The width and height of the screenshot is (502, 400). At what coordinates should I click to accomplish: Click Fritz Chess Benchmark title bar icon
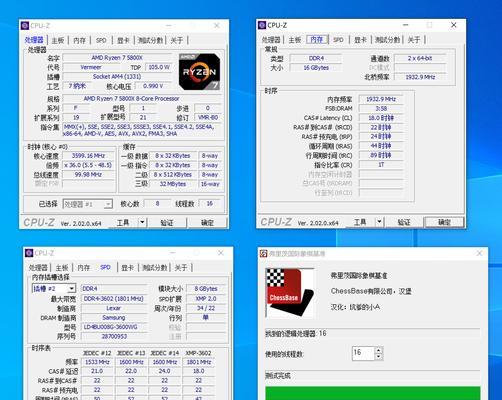(x=264, y=254)
